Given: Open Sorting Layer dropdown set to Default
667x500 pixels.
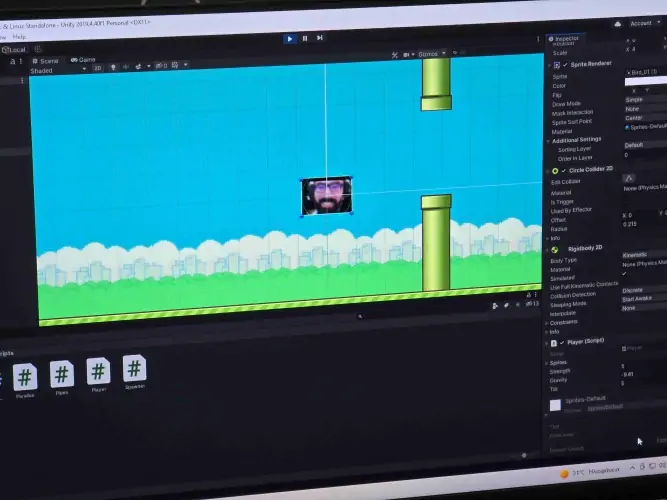Looking at the screenshot, I should [646, 145].
